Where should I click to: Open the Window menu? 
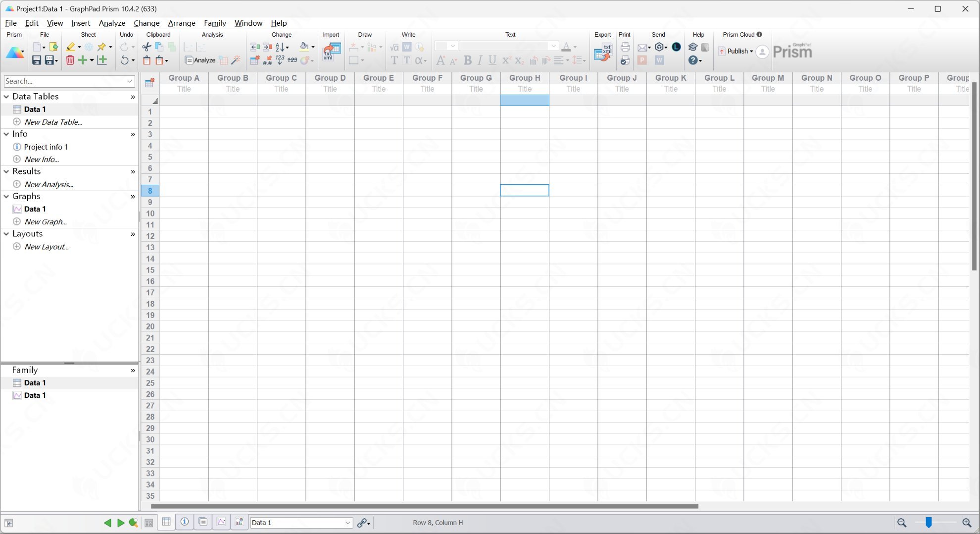[248, 23]
